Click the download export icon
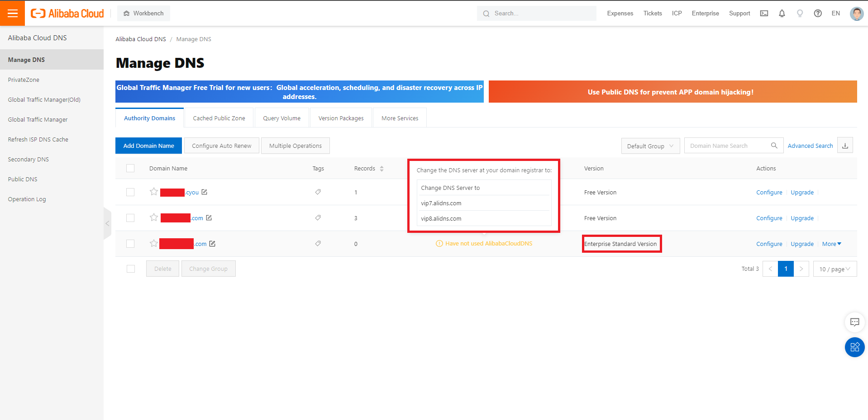This screenshot has height=420, width=868. [x=845, y=146]
